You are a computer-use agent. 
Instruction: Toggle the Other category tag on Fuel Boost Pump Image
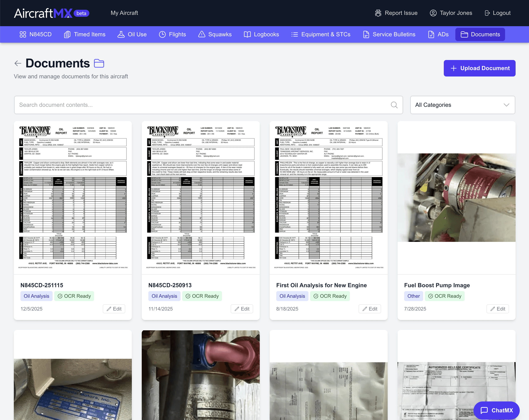(x=413, y=296)
